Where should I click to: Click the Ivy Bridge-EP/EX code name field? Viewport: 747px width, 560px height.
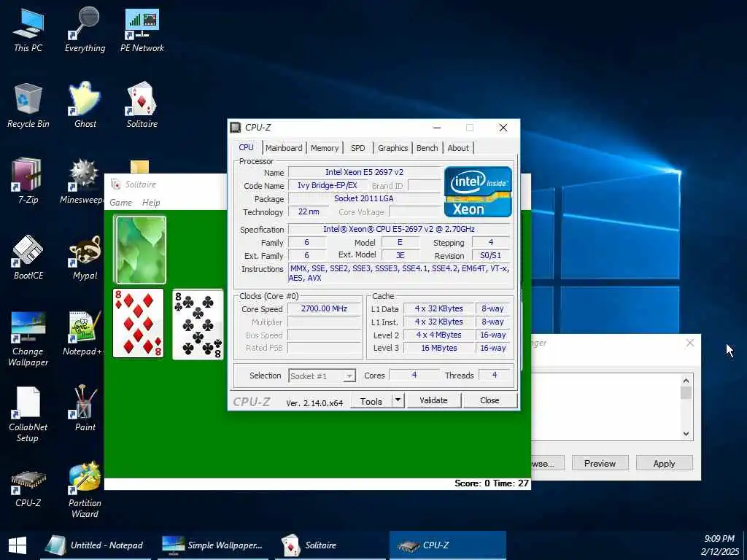click(x=328, y=186)
